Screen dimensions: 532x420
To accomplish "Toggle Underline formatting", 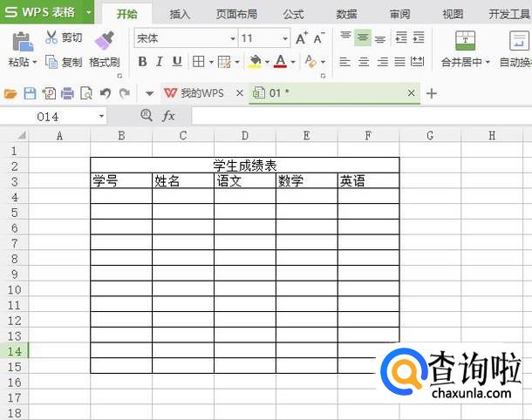I will pyautogui.click(x=177, y=62).
